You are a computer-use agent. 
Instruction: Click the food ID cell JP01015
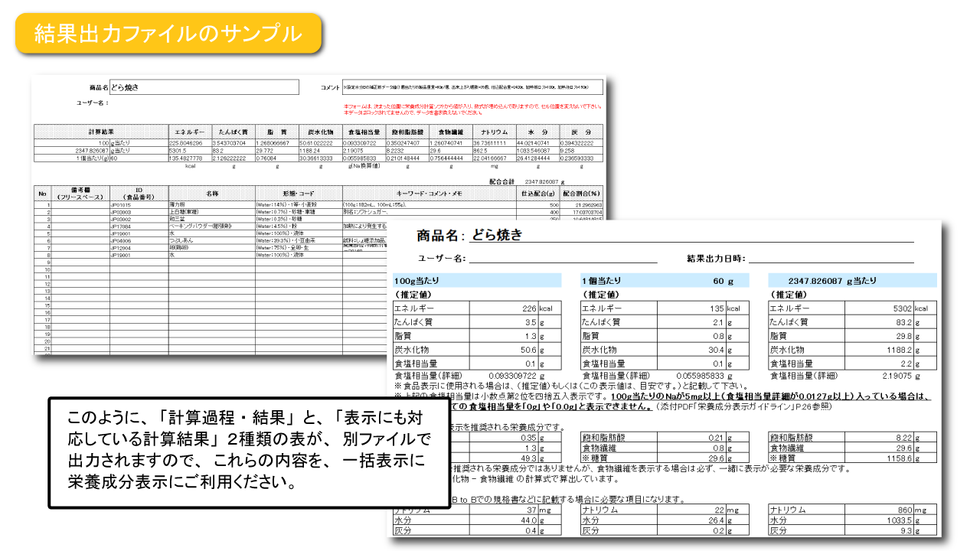coord(139,205)
